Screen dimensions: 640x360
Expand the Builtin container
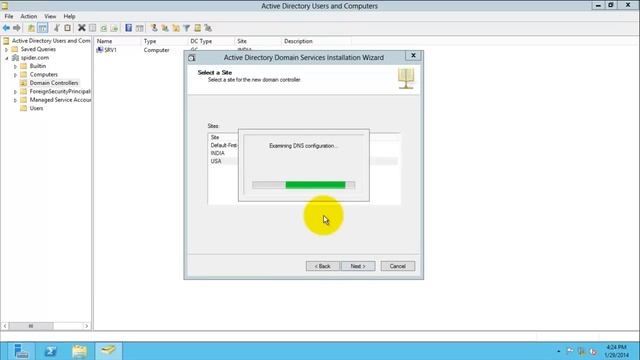click(16, 66)
